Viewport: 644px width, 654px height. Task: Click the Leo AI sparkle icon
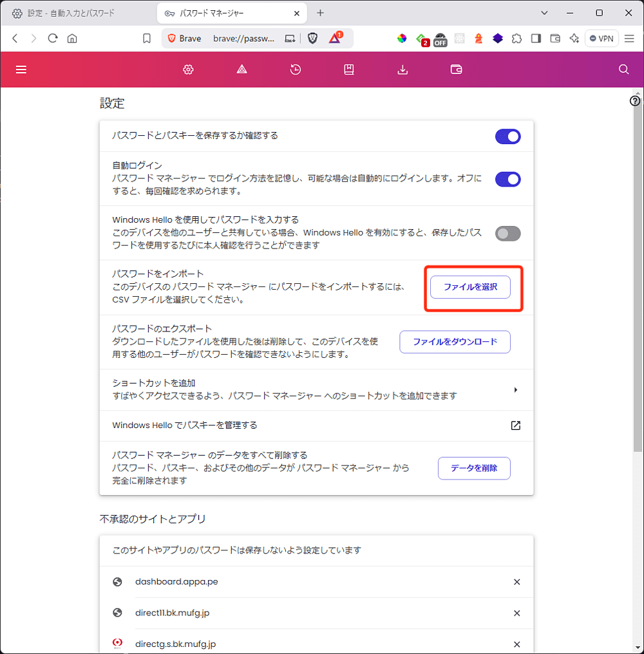tap(574, 39)
